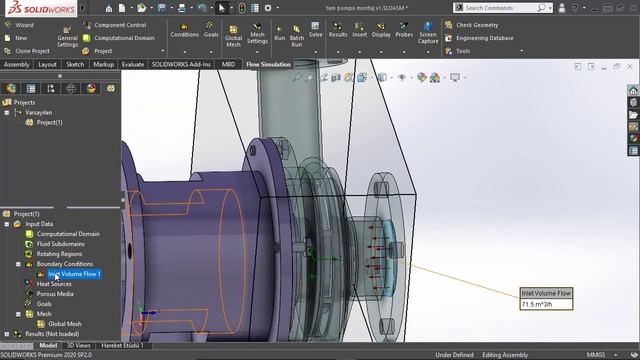Collapse the Mesh node
The width and height of the screenshot is (640, 360).
18,314
